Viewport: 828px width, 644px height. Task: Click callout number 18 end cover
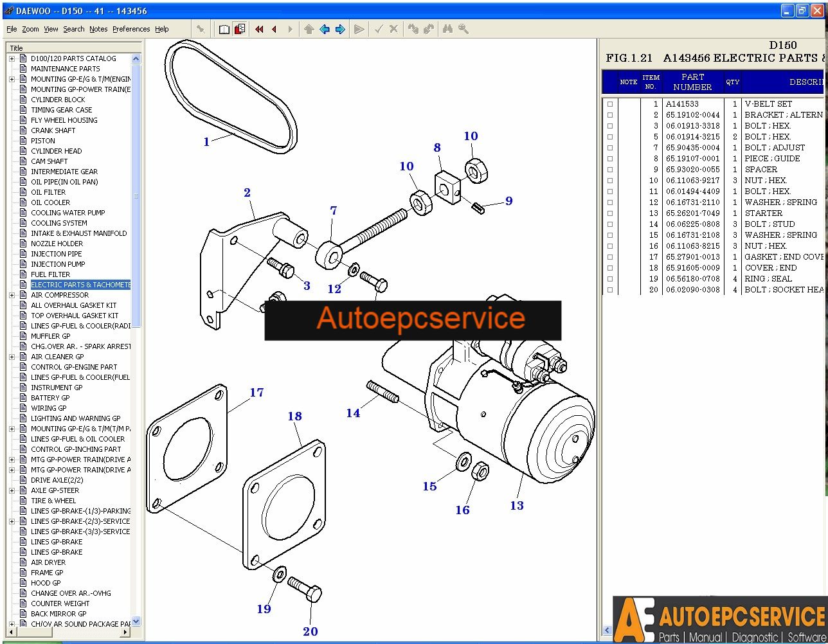[x=294, y=416]
